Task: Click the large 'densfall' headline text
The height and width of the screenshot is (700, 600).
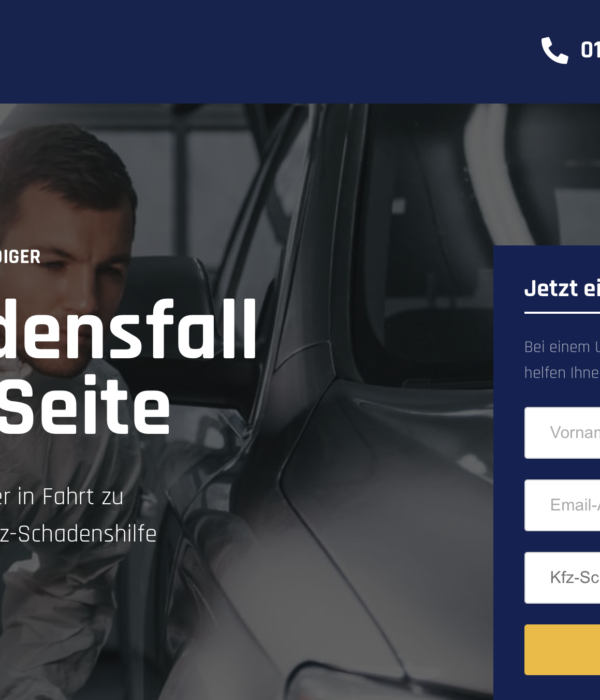Action: [128, 329]
